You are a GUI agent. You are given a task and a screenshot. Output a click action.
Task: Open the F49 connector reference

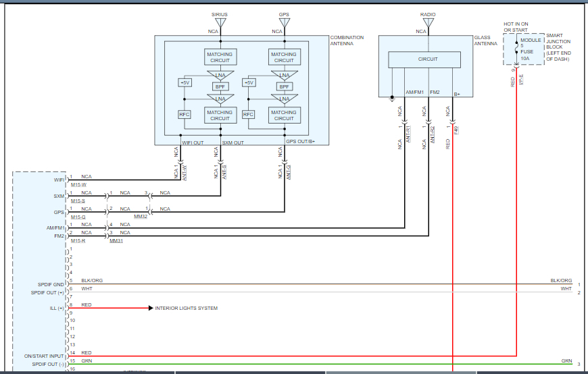(456, 130)
